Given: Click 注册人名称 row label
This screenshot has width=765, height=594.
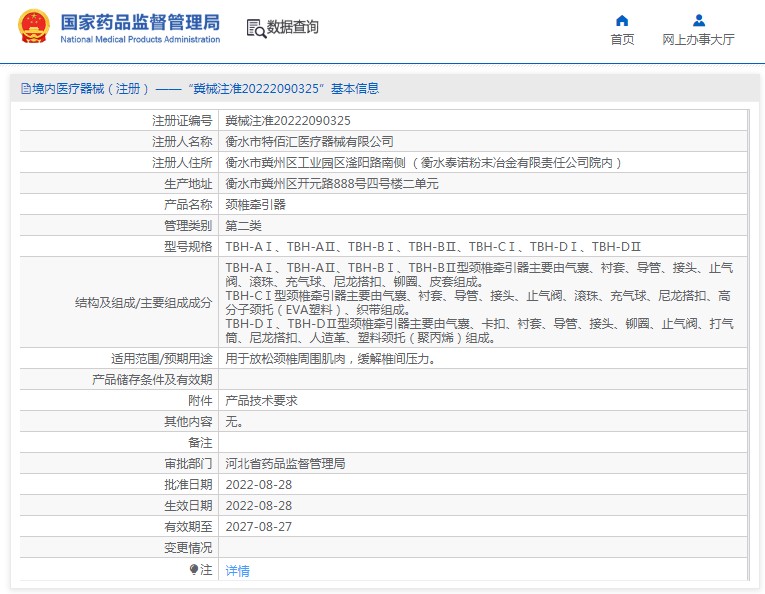Looking at the screenshot, I should click(182, 141).
